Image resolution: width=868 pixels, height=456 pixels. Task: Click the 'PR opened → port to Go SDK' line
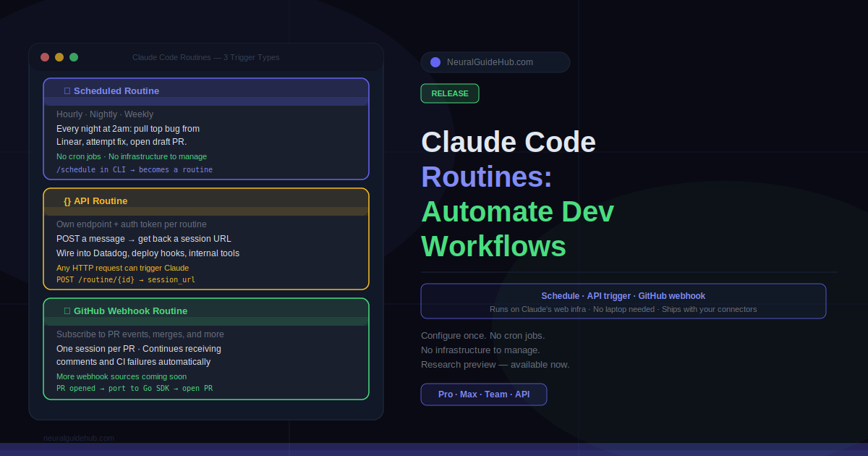pos(135,389)
